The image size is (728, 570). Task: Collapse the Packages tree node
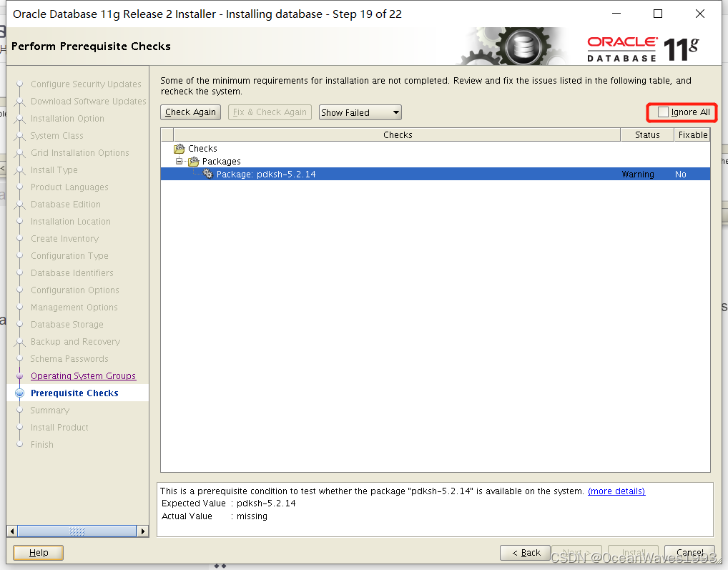click(x=179, y=161)
